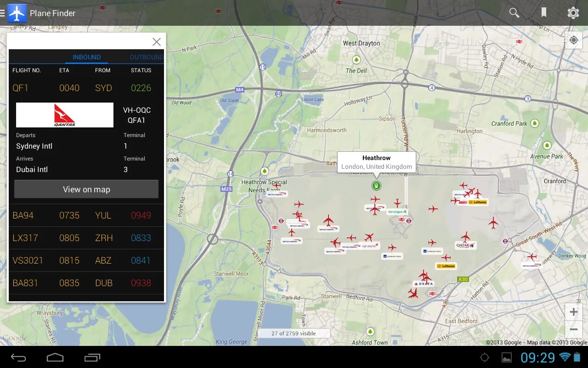This screenshot has height=368, width=588.
Task: Collapse the expanded QF1 flight row
Action: click(x=86, y=88)
